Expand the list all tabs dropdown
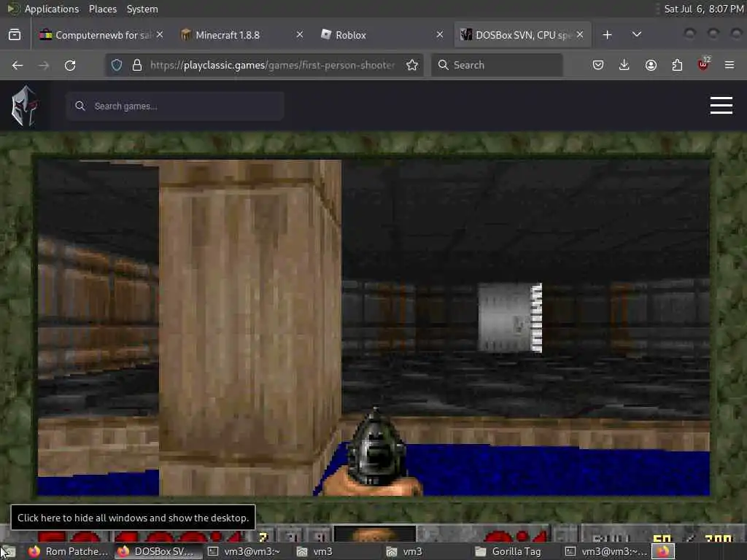 click(636, 35)
